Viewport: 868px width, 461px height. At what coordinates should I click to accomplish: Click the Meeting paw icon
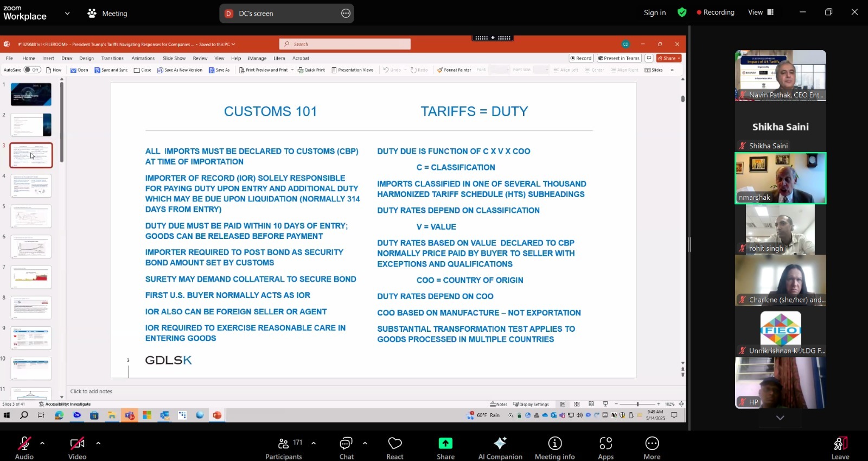pos(92,13)
